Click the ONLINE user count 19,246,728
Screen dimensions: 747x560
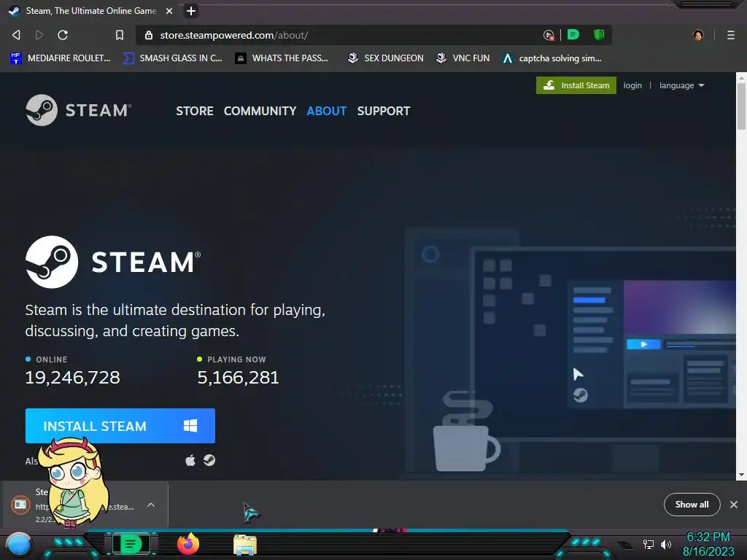[x=72, y=377]
